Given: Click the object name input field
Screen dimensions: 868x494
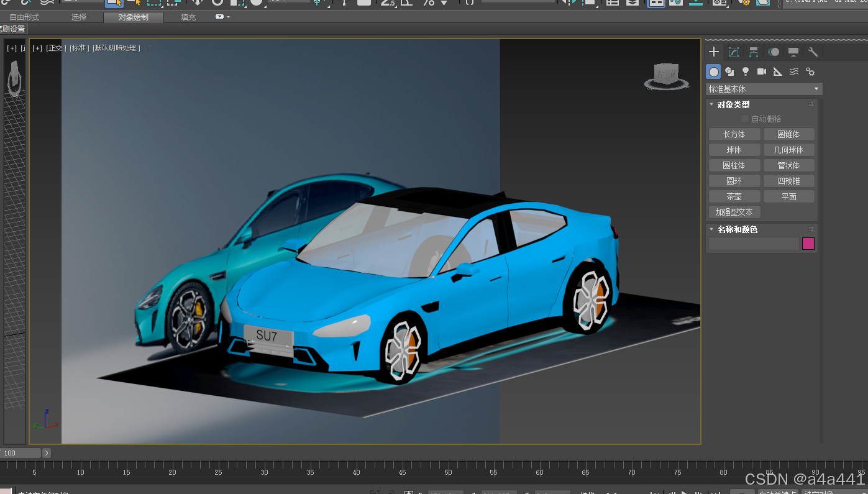Looking at the screenshot, I should pos(753,244).
